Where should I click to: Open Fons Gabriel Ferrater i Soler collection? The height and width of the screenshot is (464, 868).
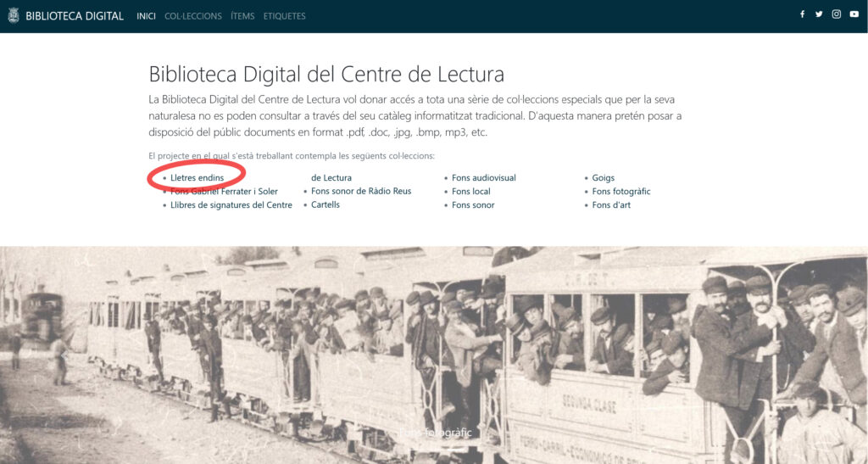tap(224, 192)
